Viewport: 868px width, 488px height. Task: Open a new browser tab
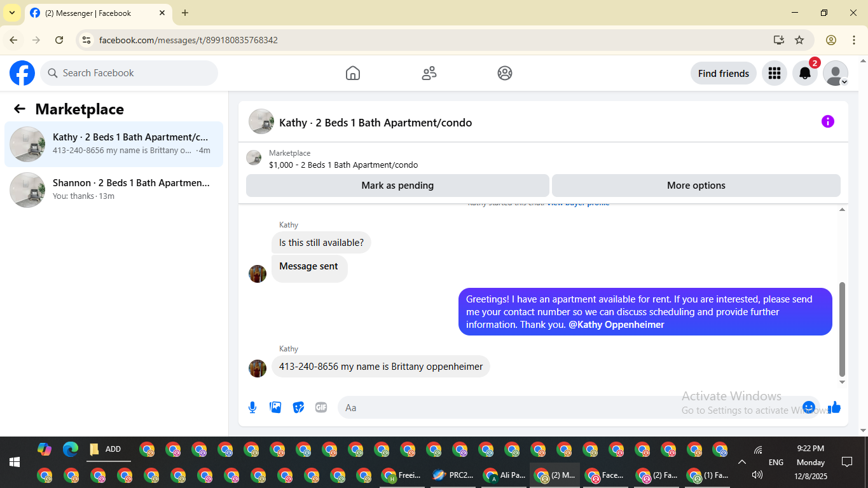(x=185, y=13)
